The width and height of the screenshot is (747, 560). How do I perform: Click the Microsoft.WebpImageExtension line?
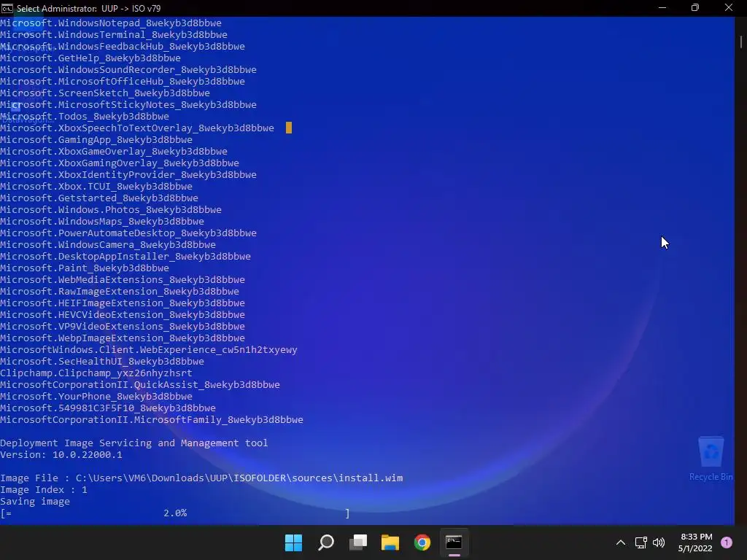(x=123, y=338)
